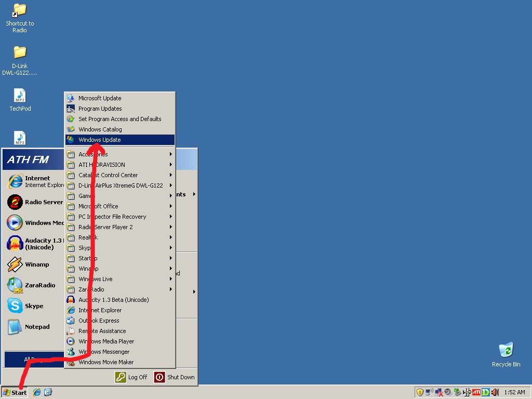Screen dimensions: 532x399
Task: Click the Log Off button
Action: pyautogui.click(x=131, y=377)
